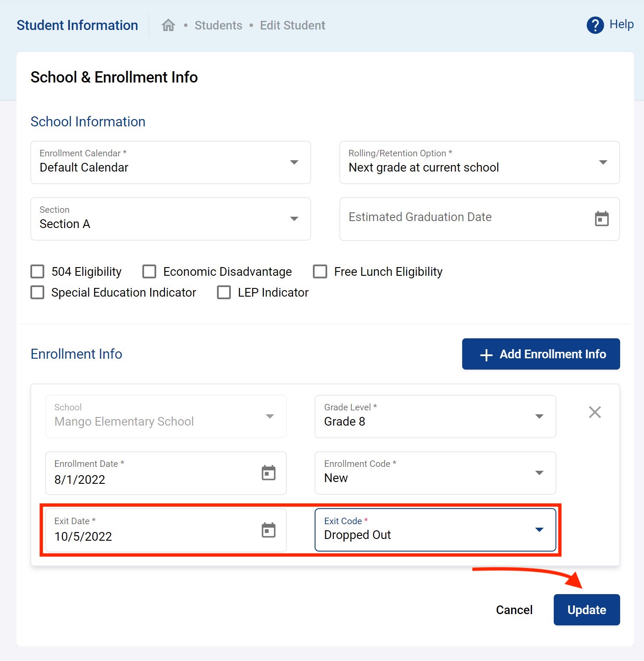Remove enrollment entry with the X icon

[595, 412]
